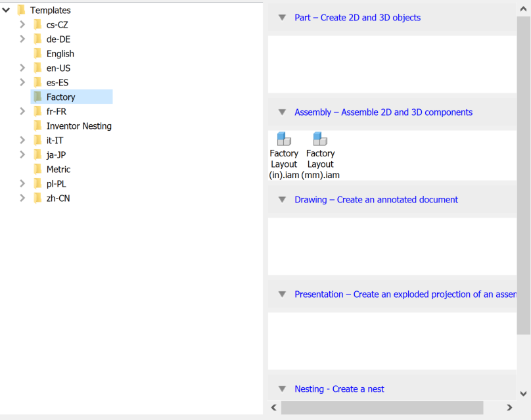Click the Inventor Nesting folder icon
The width and height of the screenshot is (531, 420).
pyautogui.click(x=37, y=126)
